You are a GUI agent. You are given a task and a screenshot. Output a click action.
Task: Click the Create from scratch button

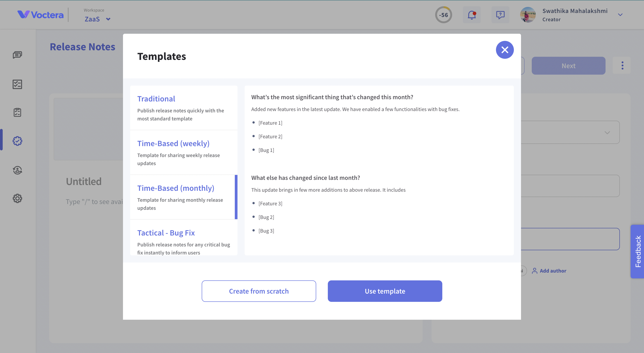pos(259,291)
